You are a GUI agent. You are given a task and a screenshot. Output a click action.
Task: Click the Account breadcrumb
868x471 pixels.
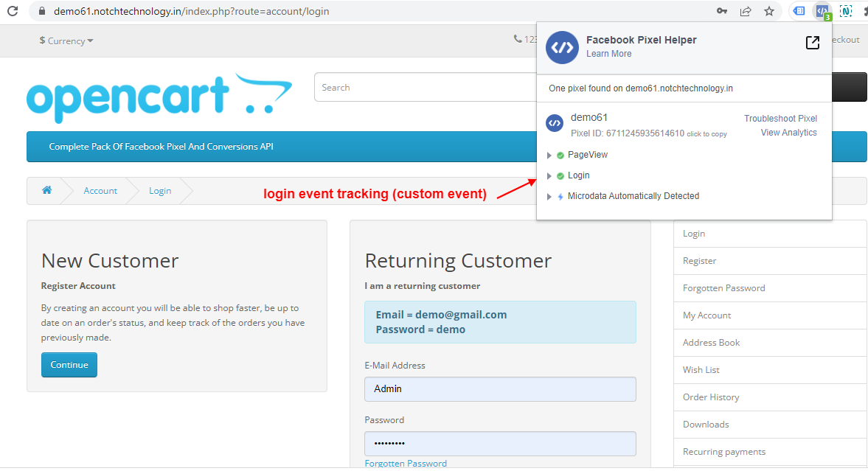pyautogui.click(x=100, y=191)
